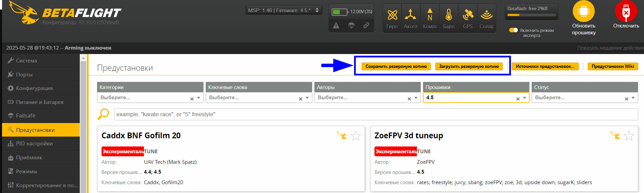Screen dimensions: 644x193
Task: Clear the 4.5 firmware filter
Action: point(518,99)
